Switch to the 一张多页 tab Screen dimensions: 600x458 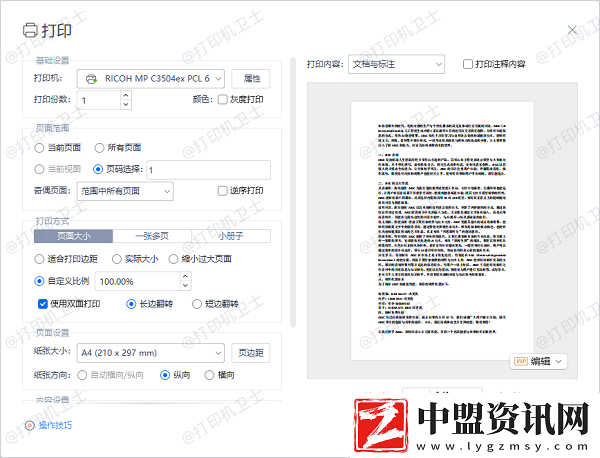[152, 236]
